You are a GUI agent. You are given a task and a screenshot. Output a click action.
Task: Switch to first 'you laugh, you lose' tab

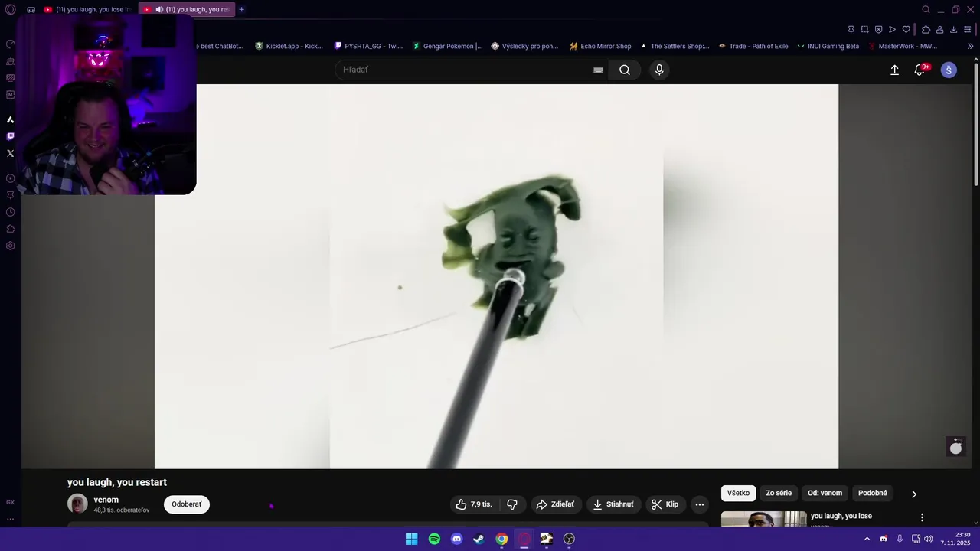(88, 9)
